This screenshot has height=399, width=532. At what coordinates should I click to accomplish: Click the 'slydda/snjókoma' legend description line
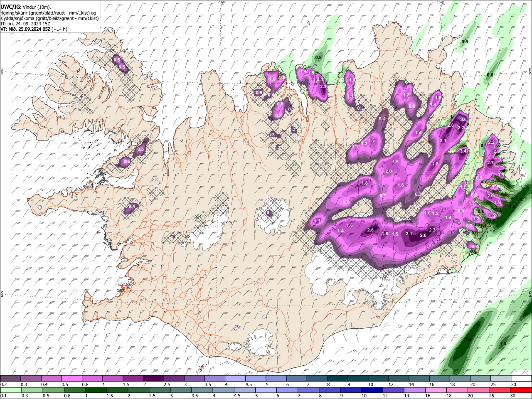point(49,18)
